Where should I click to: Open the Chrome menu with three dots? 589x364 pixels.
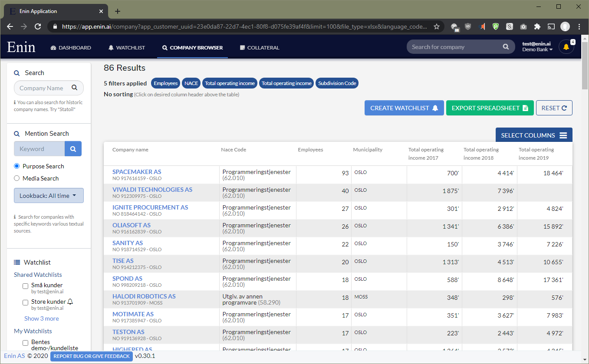coord(579,26)
